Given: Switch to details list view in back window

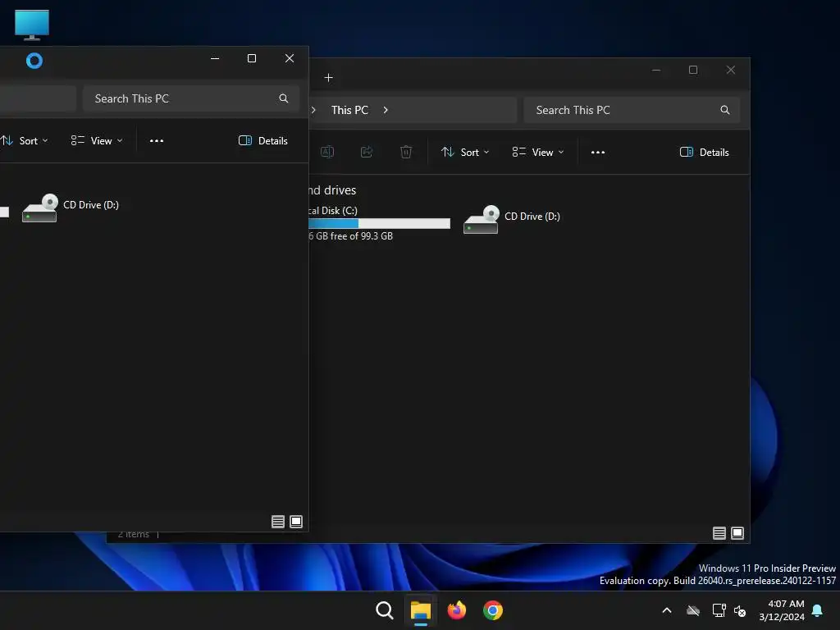Looking at the screenshot, I should tap(719, 533).
